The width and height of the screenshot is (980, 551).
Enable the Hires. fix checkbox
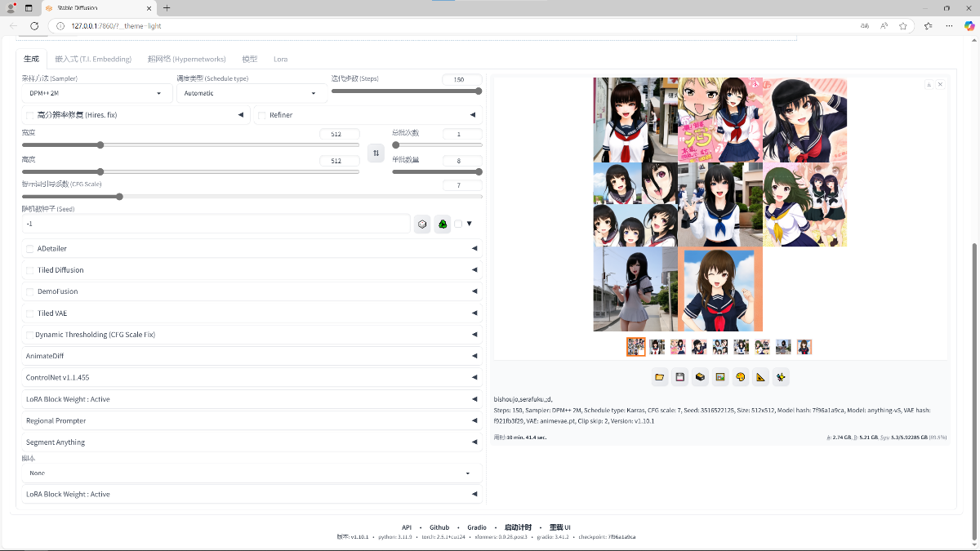coord(30,115)
